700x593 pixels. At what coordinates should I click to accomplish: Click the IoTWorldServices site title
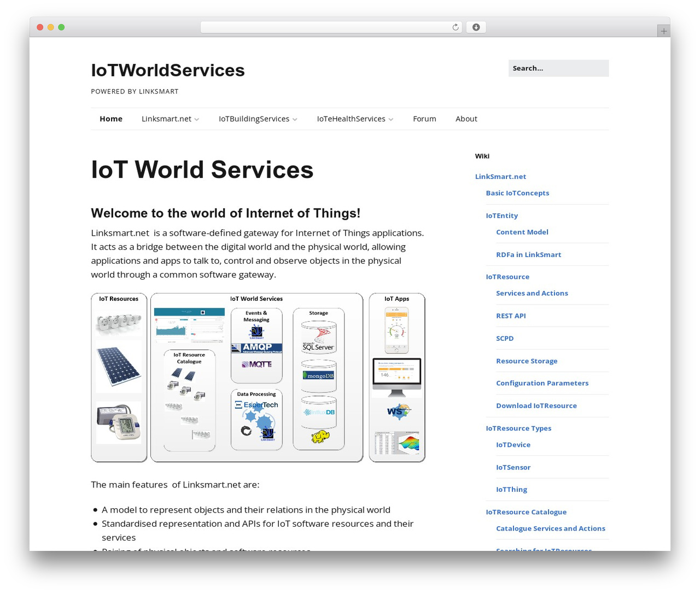168,70
